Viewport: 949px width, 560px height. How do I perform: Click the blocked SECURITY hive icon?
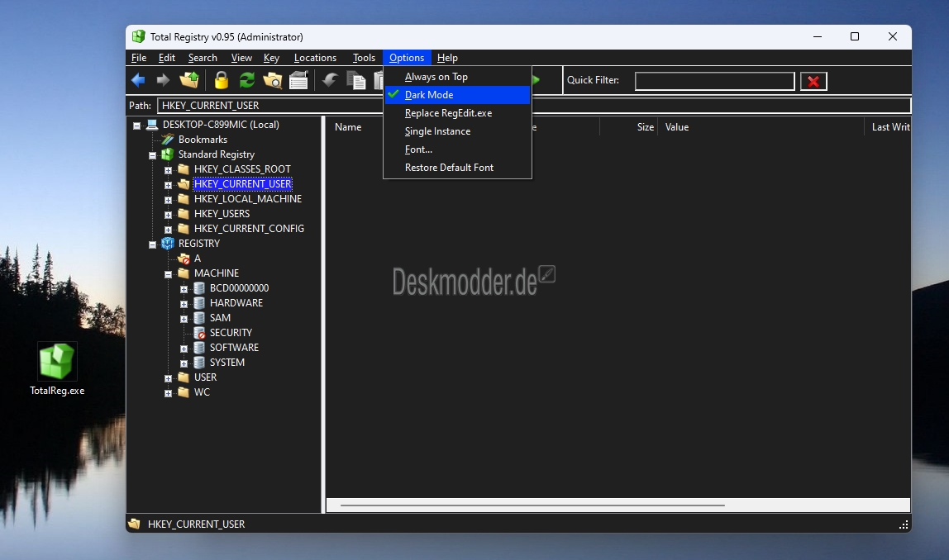pos(200,333)
